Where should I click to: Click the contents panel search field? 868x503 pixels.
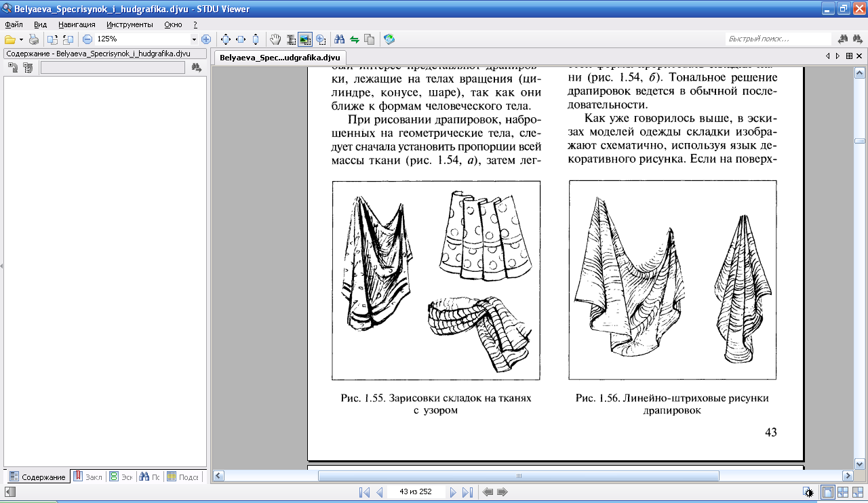coord(113,67)
